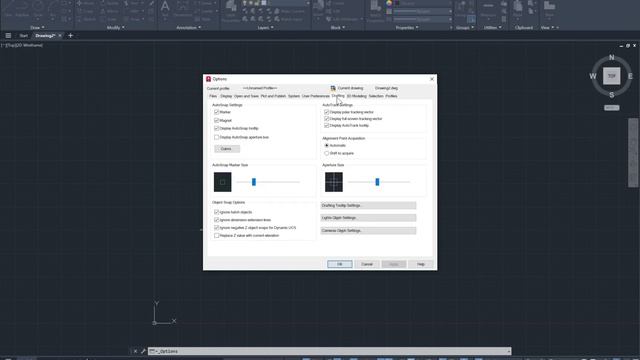Disable Display AutoSnap tooltip
Screen dimensions: 640x360
217,128
